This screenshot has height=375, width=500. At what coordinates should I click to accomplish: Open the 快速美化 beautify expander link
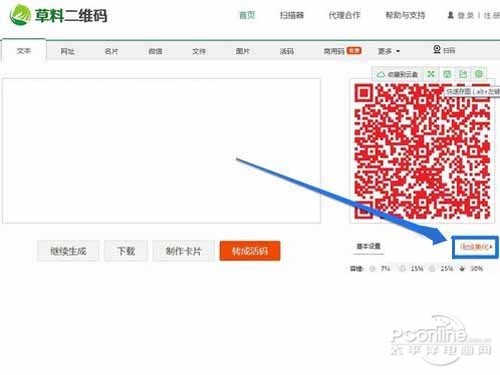coord(475,247)
